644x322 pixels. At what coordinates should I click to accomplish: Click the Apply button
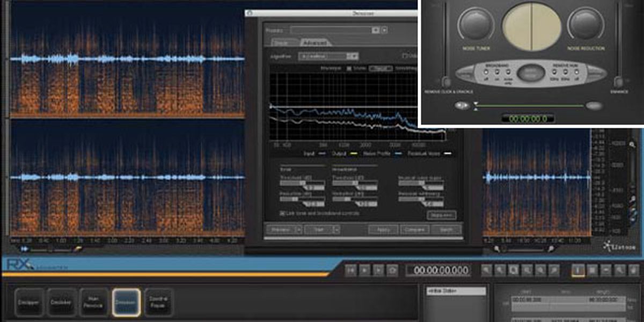pyautogui.click(x=385, y=228)
